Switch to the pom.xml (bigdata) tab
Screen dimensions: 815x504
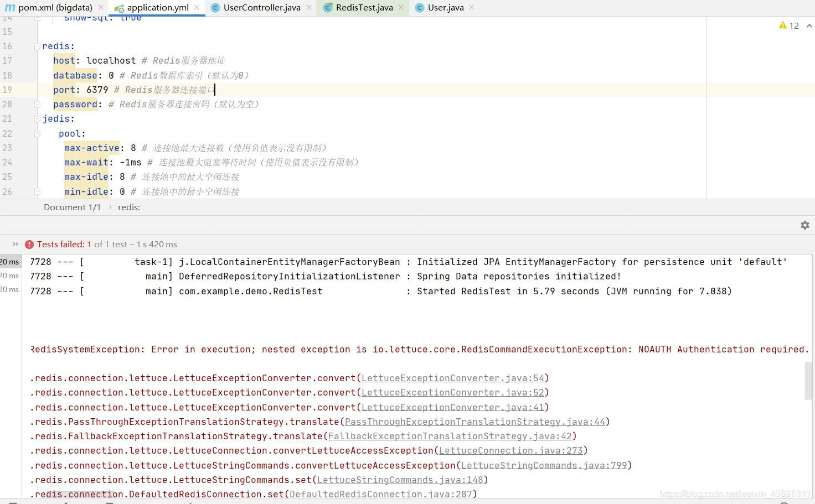click(x=55, y=8)
